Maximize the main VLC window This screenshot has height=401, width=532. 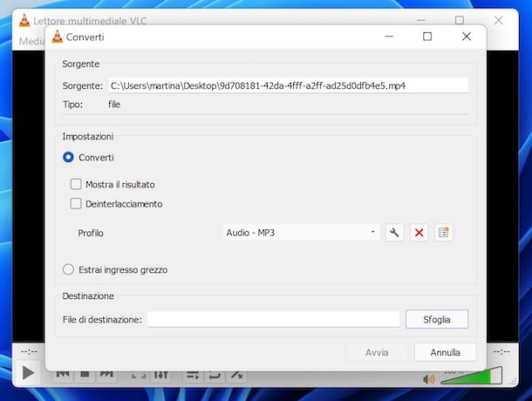point(460,20)
